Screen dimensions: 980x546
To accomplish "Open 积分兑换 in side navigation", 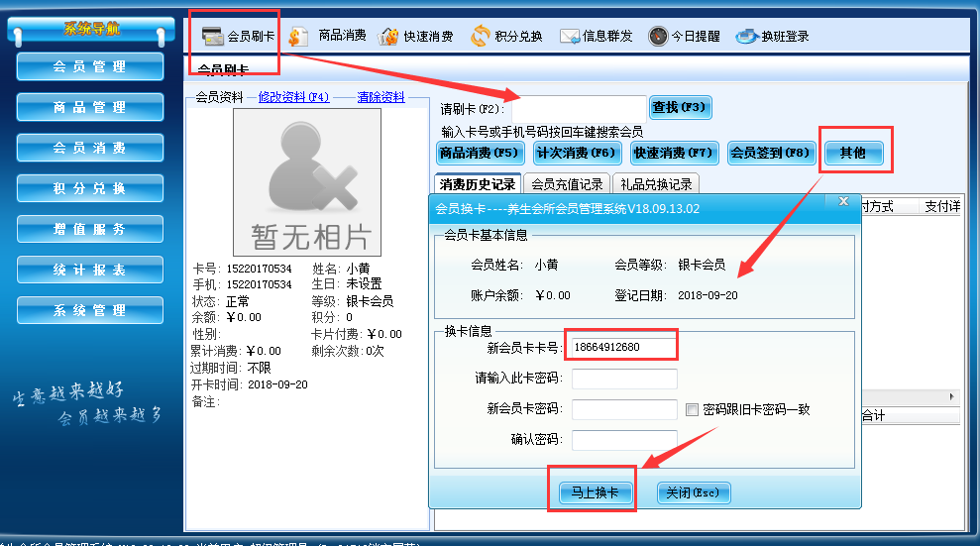I will point(90,188).
